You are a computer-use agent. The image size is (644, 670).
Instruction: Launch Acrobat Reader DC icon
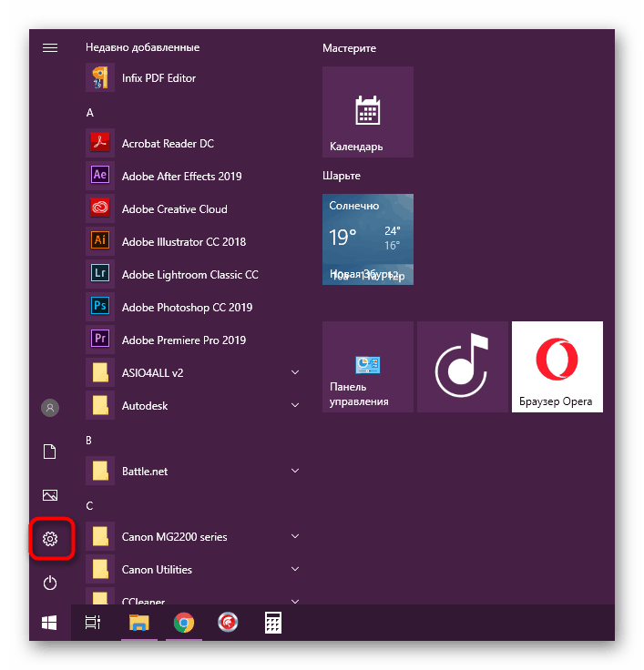click(x=100, y=143)
